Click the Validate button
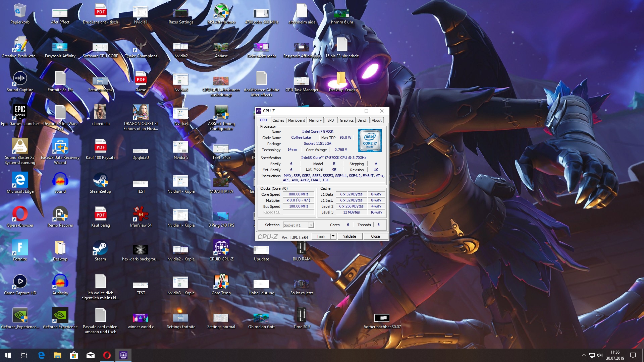The width and height of the screenshot is (644, 362). point(349,236)
